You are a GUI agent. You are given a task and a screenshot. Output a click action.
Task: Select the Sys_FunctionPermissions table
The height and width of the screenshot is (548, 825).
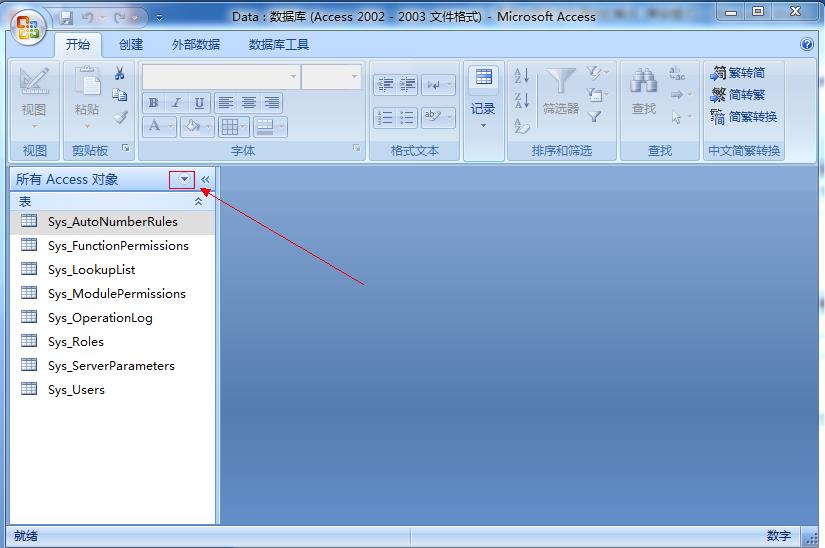pos(112,246)
